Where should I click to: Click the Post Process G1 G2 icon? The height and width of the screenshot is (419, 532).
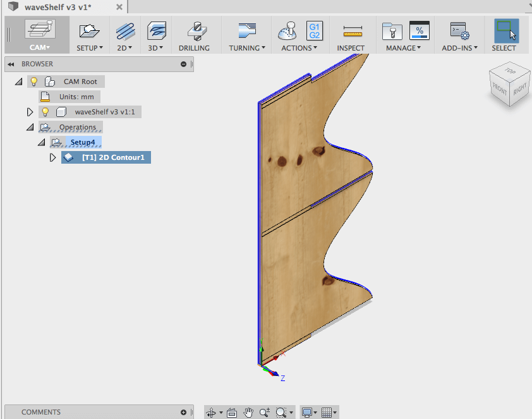tap(313, 31)
